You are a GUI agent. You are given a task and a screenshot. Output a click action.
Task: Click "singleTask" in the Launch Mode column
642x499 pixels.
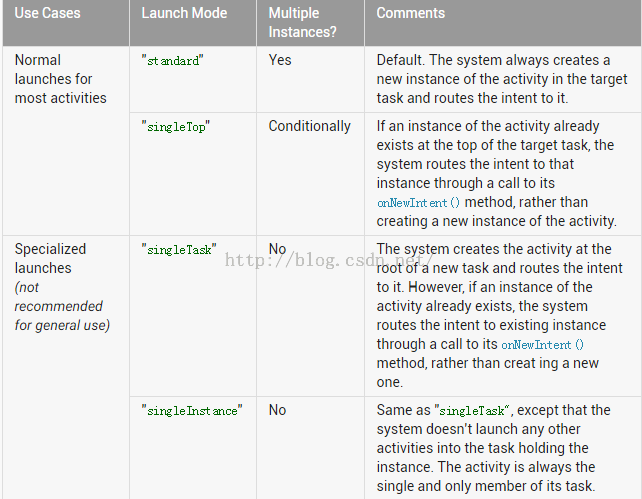pyautogui.click(x=179, y=250)
